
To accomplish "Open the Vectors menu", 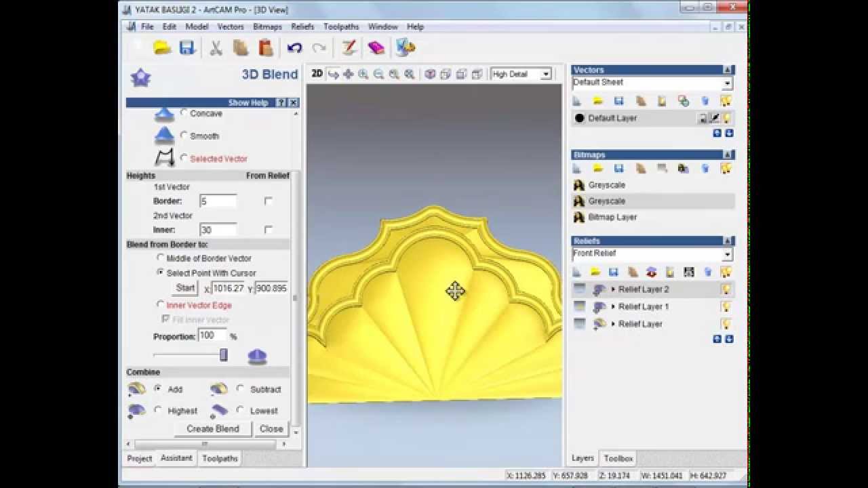I will pyautogui.click(x=231, y=27).
